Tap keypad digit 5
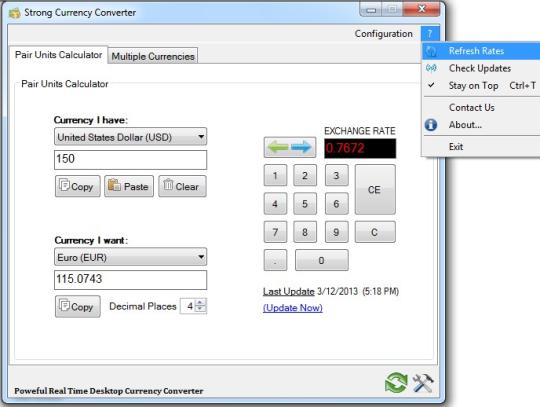The width and height of the screenshot is (540, 407). (305, 204)
